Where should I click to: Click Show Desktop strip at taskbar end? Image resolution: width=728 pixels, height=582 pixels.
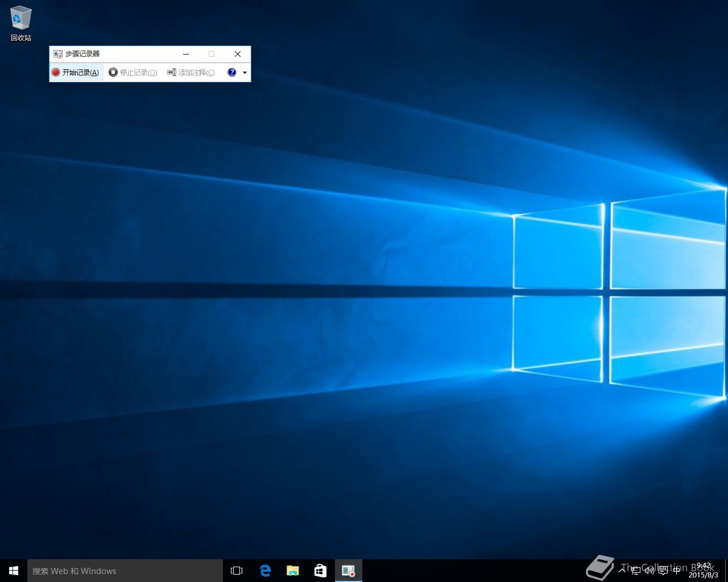[726, 571]
